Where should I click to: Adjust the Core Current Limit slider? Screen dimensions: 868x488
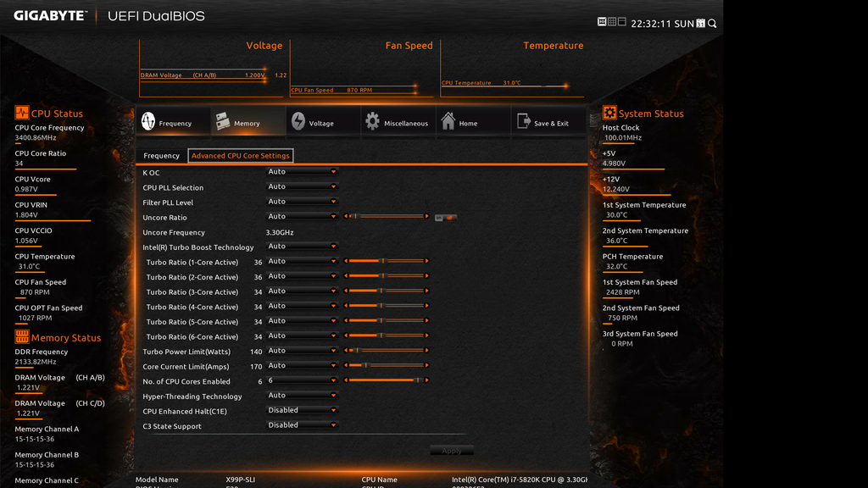(387, 365)
